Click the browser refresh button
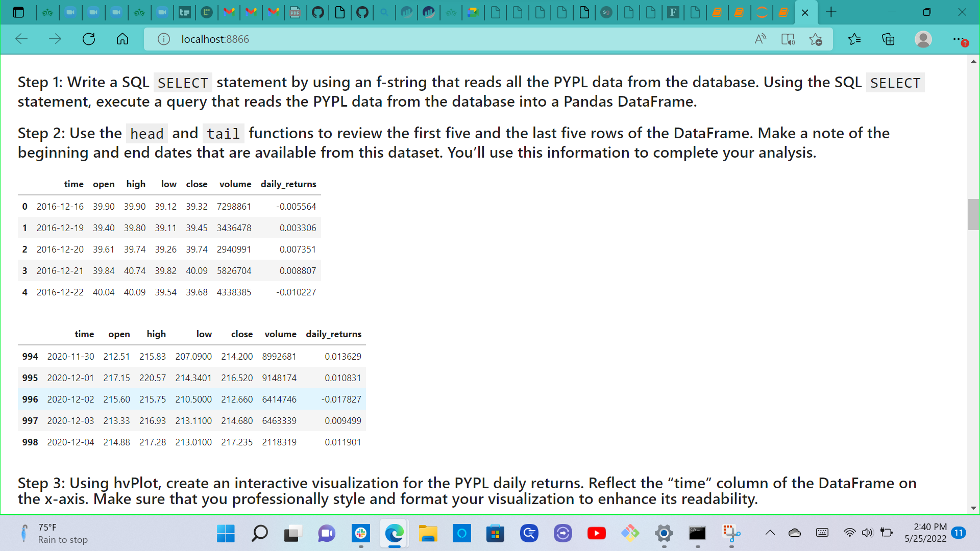Screen dimensions: 980x551 (89, 39)
